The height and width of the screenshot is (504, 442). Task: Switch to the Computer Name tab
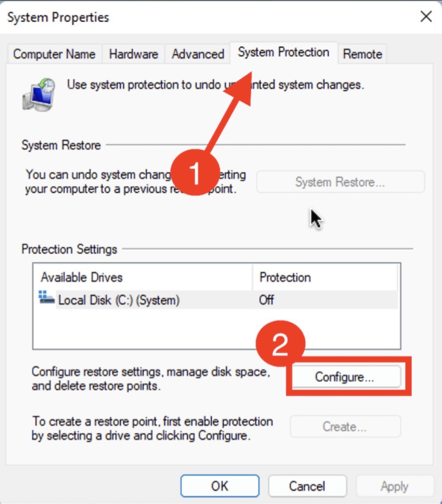tap(54, 54)
